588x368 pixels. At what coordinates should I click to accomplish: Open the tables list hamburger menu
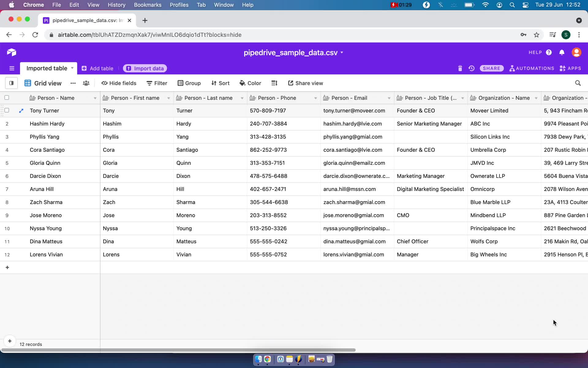pyautogui.click(x=12, y=68)
